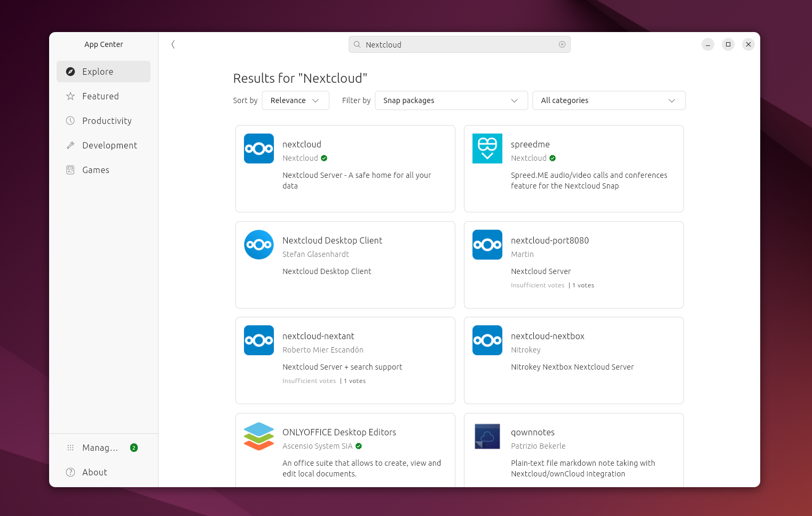The image size is (812, 516).
Task: Click the back arrow in header
Action: (173, 44)
